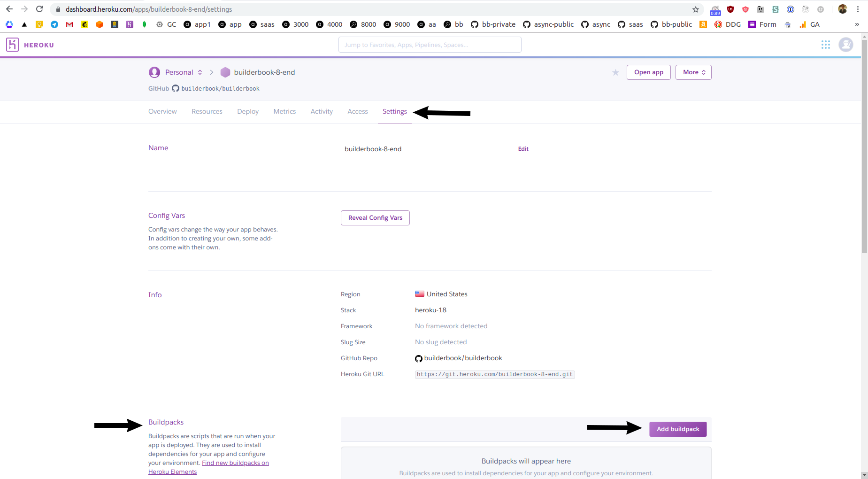Click the page vertical scrollbar thumb
Viewport: 868px width, 479px height.
coord(864,147)
